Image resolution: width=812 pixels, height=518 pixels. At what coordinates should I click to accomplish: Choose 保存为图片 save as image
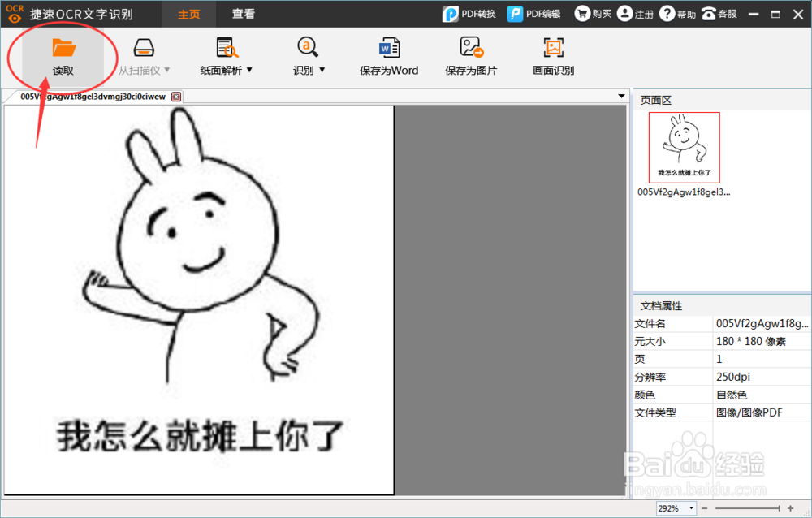click(471, 57)
